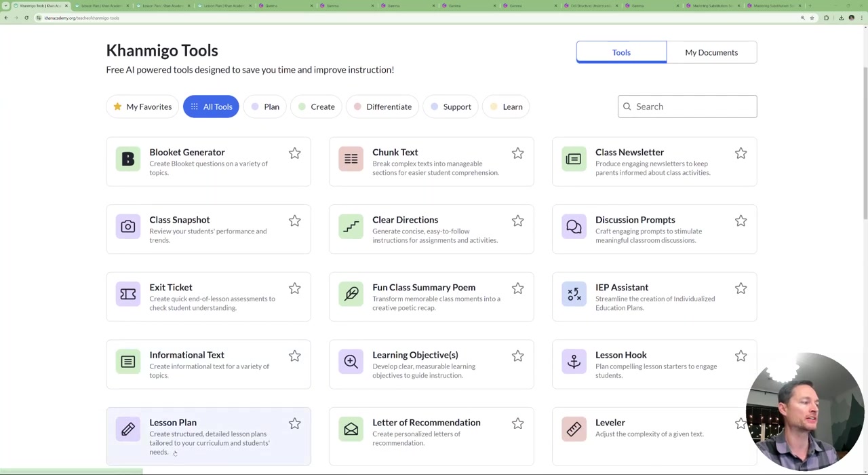868x475 pixels.
Task: Select the Leveler tool icon
Action: tap(574, 429)
